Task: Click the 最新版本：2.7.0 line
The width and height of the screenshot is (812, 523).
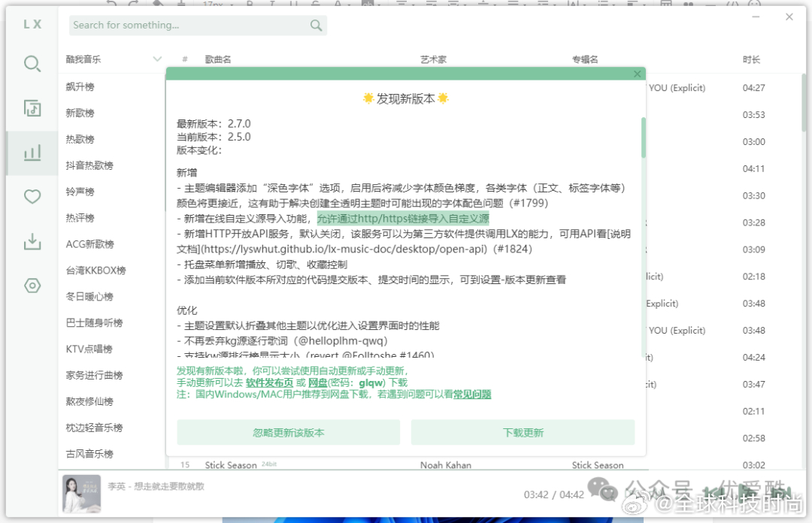Action: (x=214, y=124)
